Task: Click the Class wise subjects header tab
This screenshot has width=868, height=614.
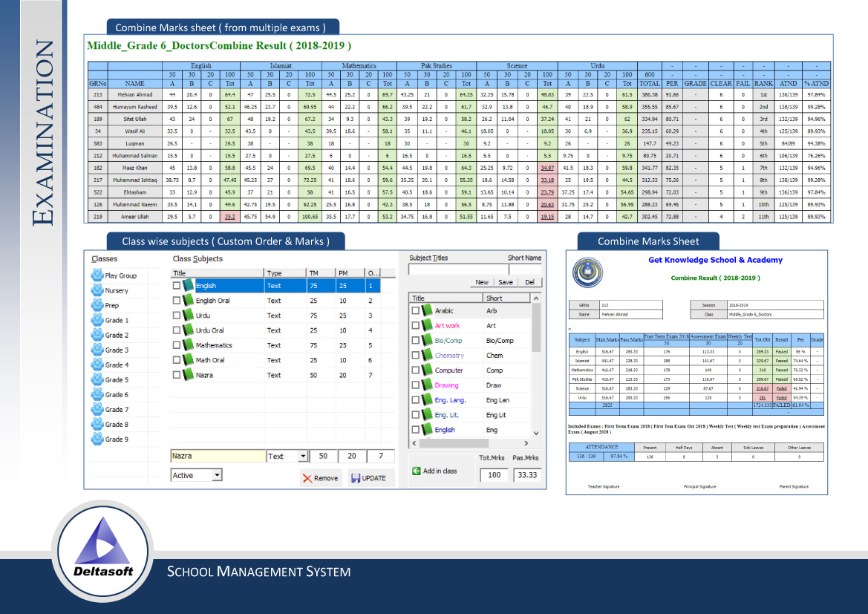Action: (x=225, y=241)
